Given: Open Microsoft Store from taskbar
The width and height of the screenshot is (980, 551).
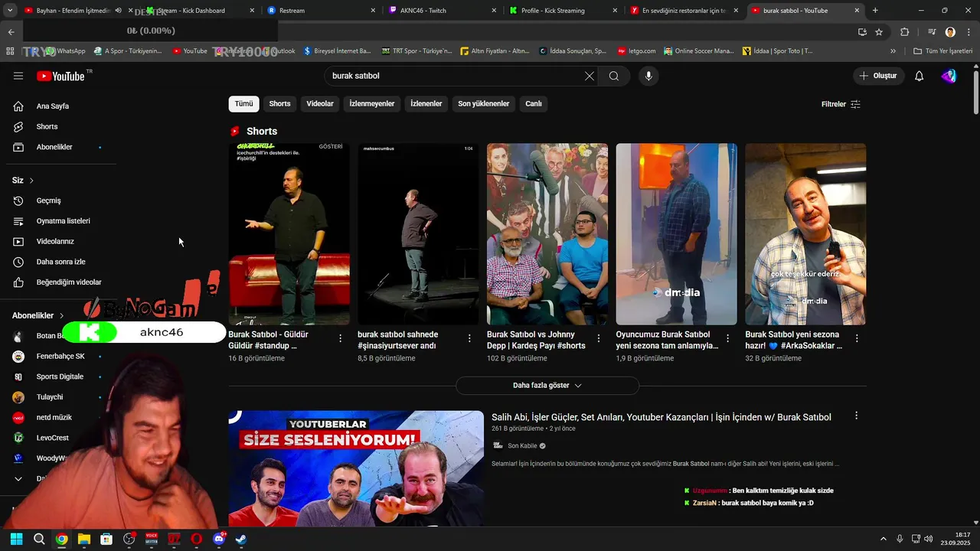Looking at the screenshot, I should click(106, 539).
